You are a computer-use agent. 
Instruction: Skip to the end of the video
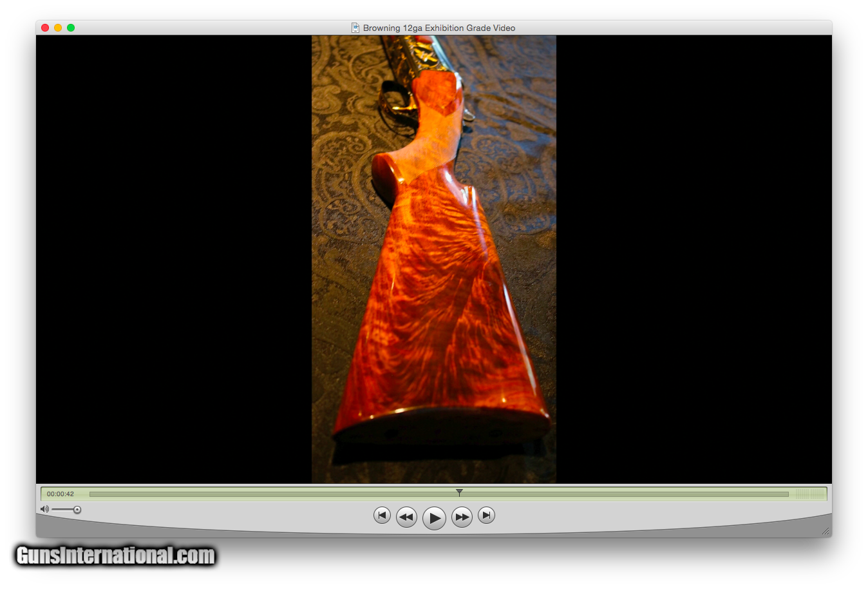486,515
